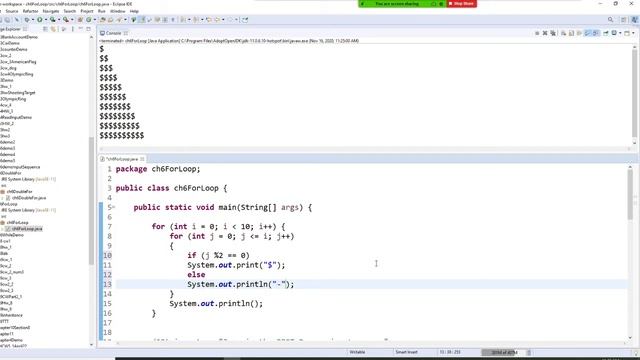Click the red Stop Share button

click(462, 4)
